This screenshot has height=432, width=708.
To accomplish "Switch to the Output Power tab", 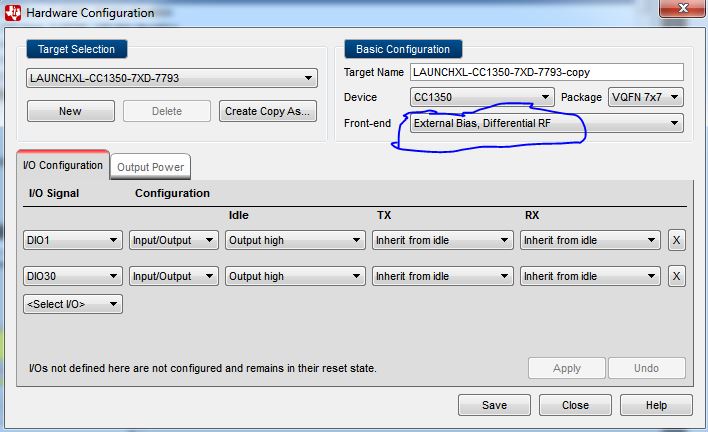I will point(150,167).
